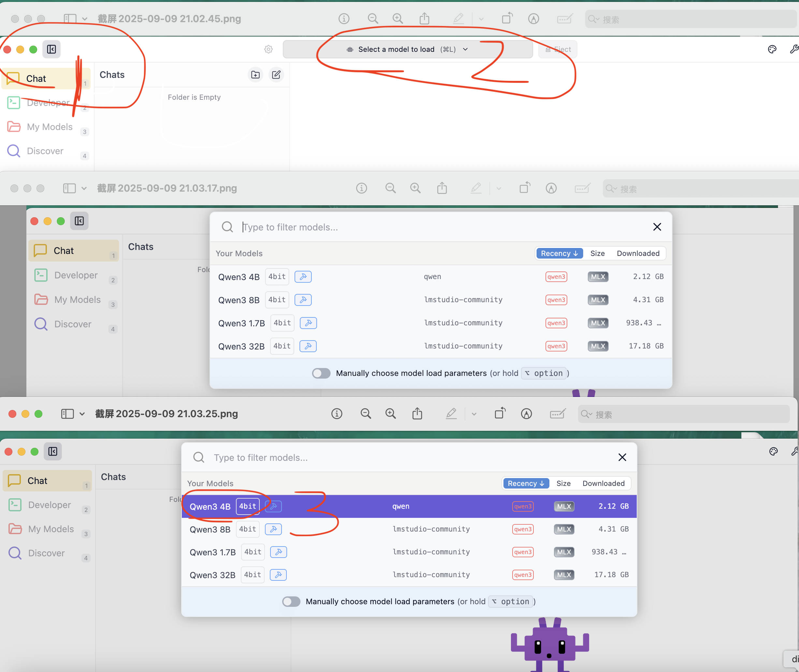The image size is (799, 672).
Task: Toggle manual load parameters in middle screenshot
Action: click(x=321, y=373)
